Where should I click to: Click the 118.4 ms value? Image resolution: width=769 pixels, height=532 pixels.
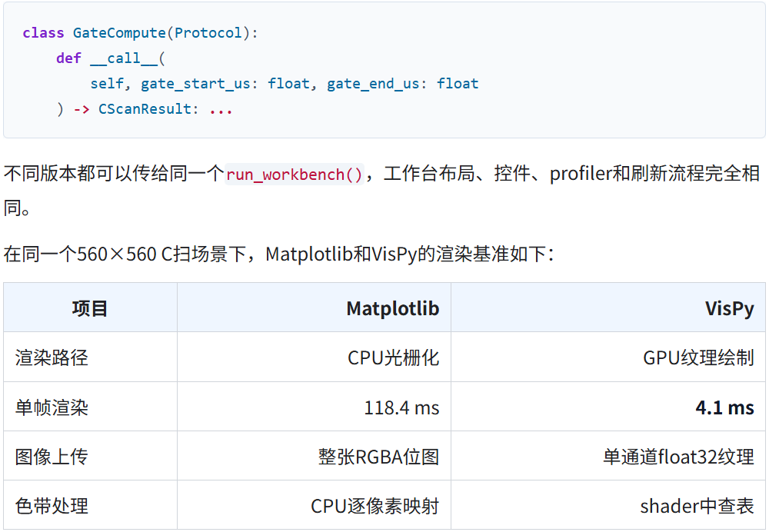(401, 408)
